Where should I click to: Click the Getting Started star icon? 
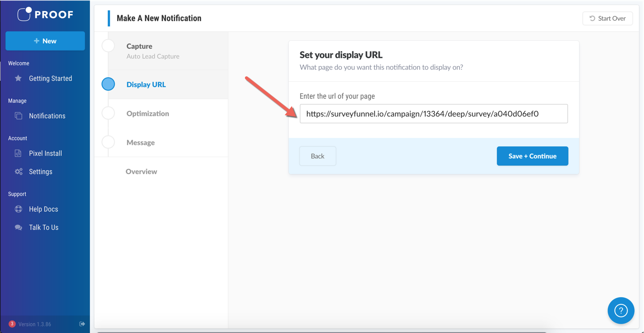(18, 79)
